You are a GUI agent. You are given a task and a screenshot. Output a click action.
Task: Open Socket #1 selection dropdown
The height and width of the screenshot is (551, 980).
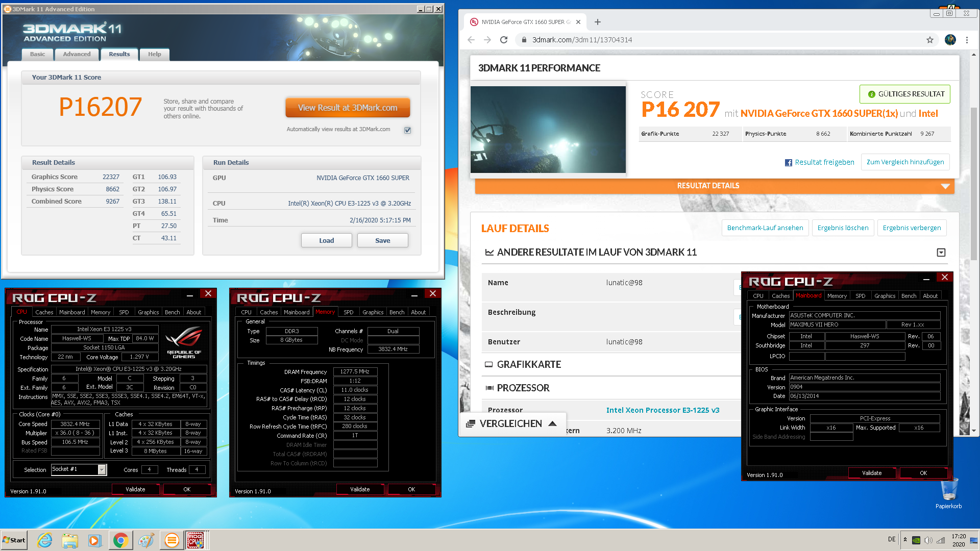[x=102, y=469]
